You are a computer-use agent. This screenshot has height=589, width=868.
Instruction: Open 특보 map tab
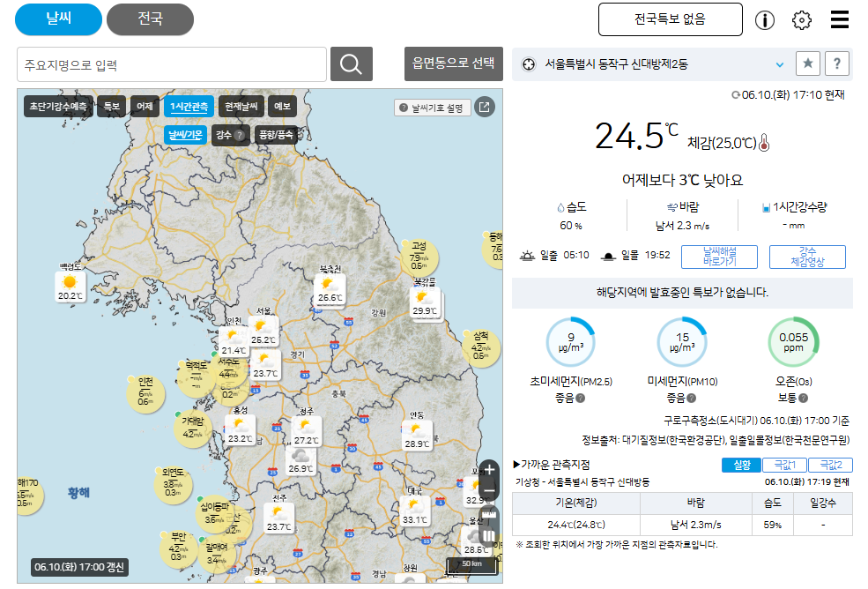(111, 107)
